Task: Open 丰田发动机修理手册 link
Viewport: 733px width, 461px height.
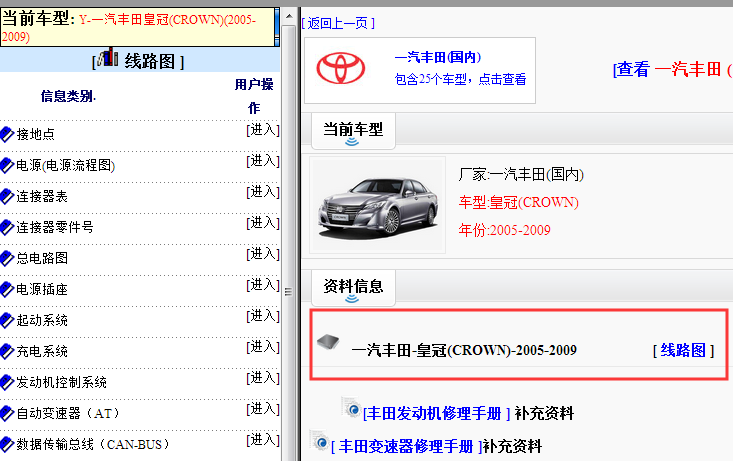Action: point(436,413)
